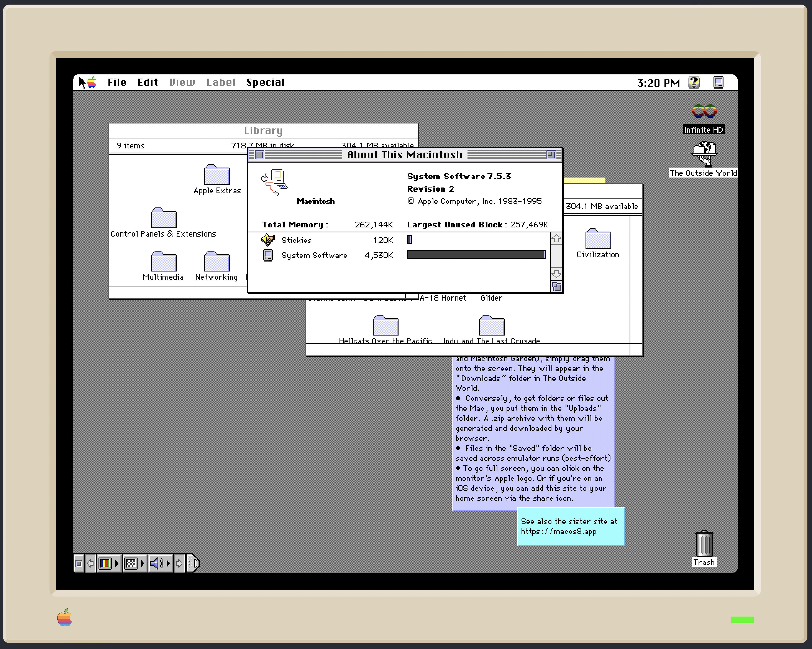Viewport: 812px width, 649px height.
Task: Toggle the About This Macintosh zoom box
Action: [x=551, y=154]
